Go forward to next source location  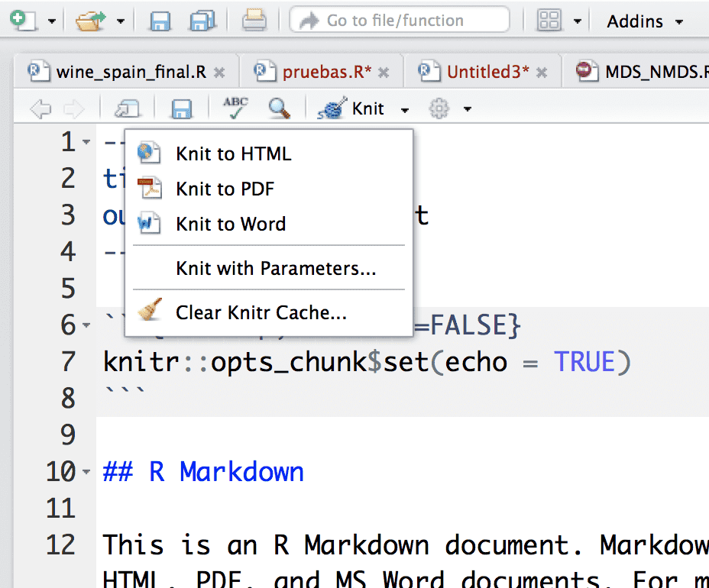coord(73,109)
